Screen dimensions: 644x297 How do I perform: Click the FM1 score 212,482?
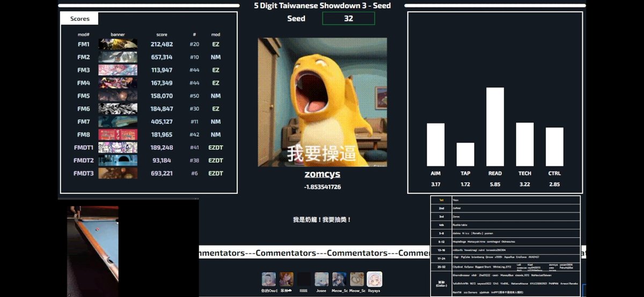(x=162, y=44)
